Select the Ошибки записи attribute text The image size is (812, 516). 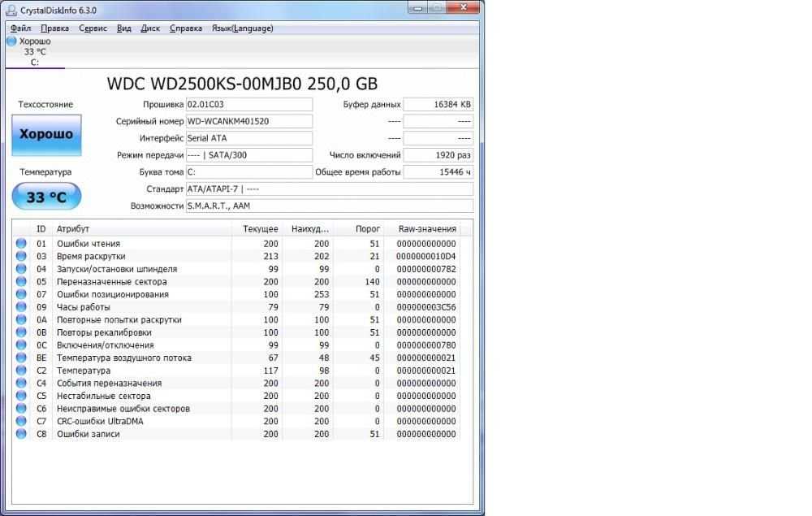coord(88,434)
